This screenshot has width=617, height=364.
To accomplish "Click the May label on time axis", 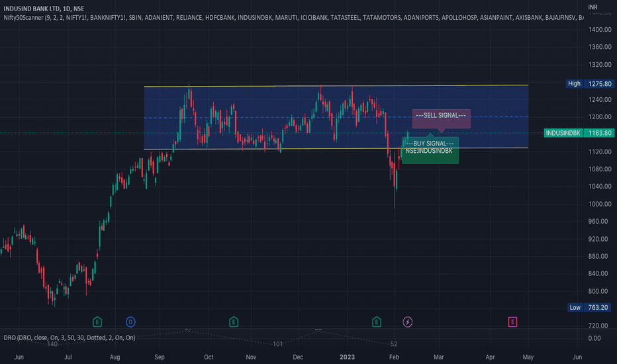I will [528, 357].
